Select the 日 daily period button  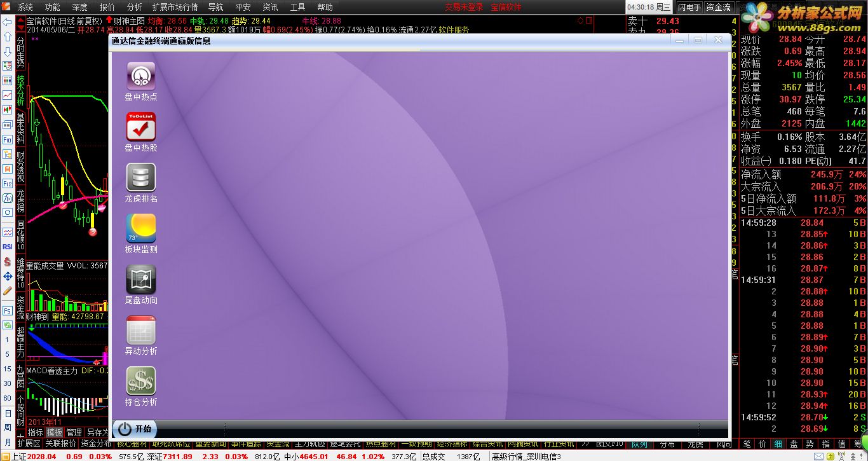click(x=8, y=413)
